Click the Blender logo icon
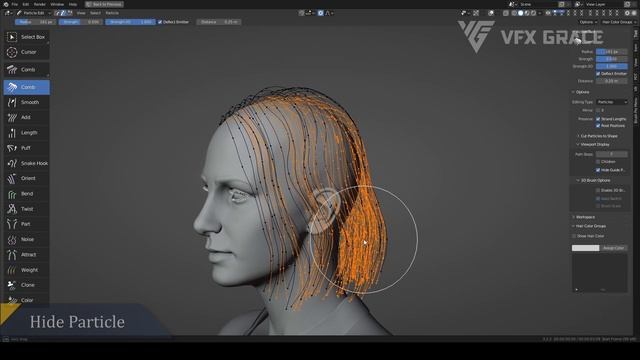This screenshot has width=640, height=360. coord(6,4)
